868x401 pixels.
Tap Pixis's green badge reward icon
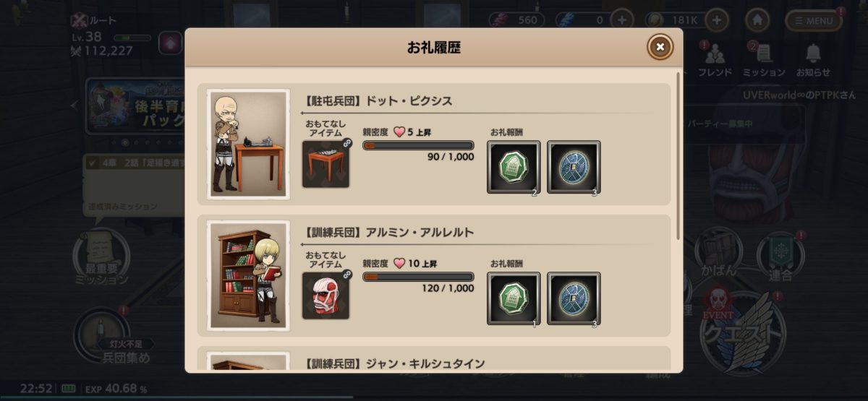pyautogui.click(x=514, y=167)
